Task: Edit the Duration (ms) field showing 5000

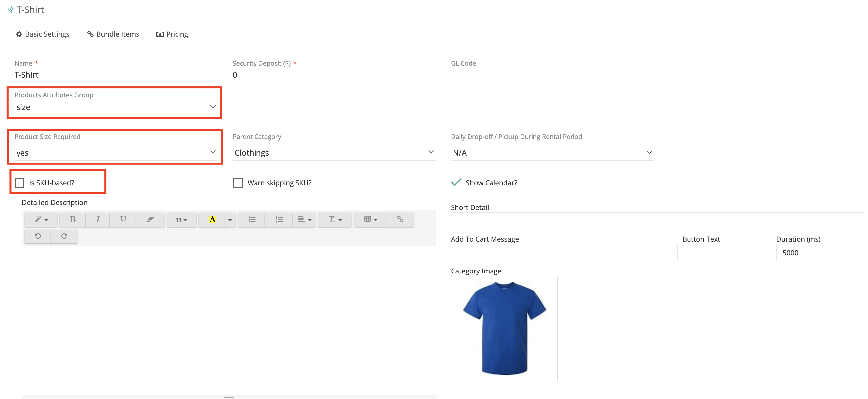Action: coord(820,253)
